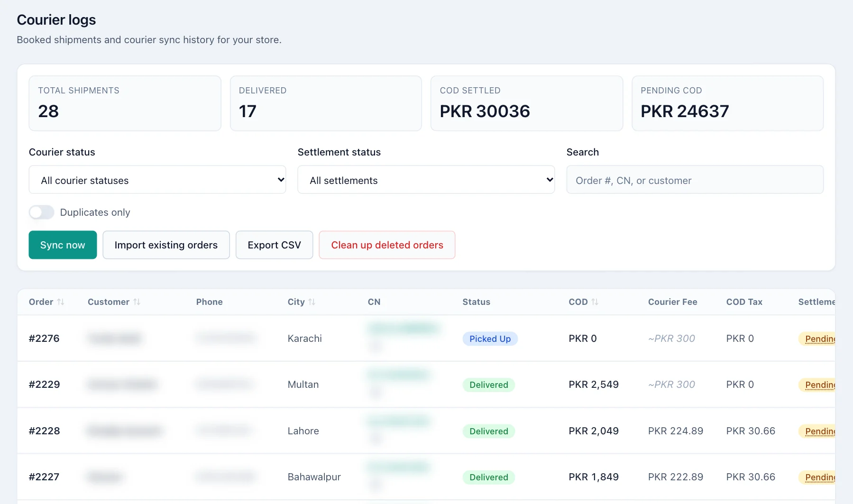Select order number #2227
Screen dimensions: 853x504
[x=44, y=477]
